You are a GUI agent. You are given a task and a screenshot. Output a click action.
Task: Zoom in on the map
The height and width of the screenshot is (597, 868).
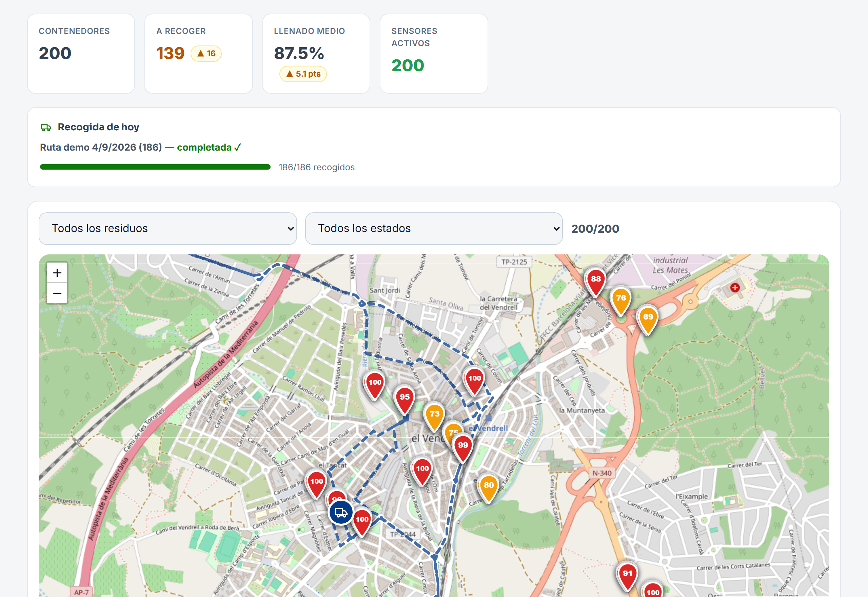(x=57, y=273)
